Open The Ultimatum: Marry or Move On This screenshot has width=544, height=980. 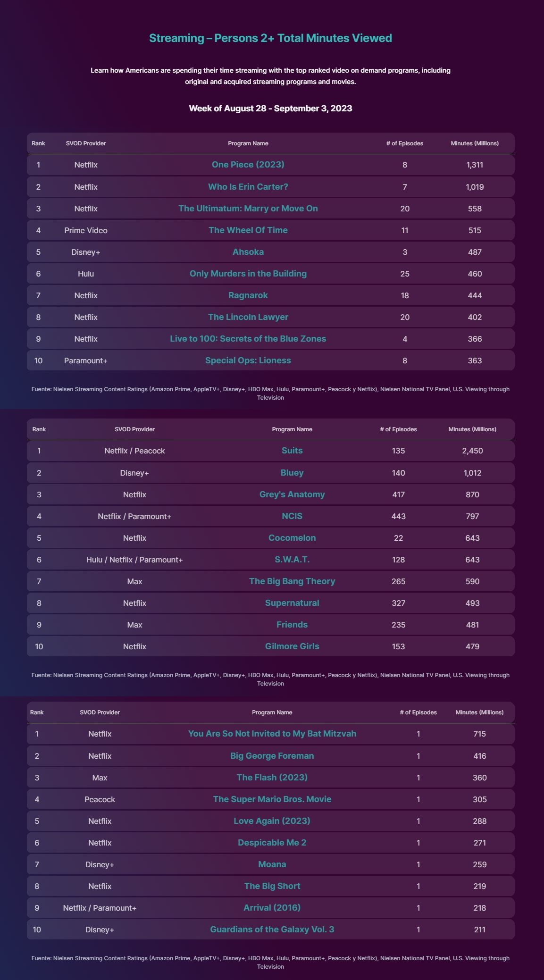248,209
